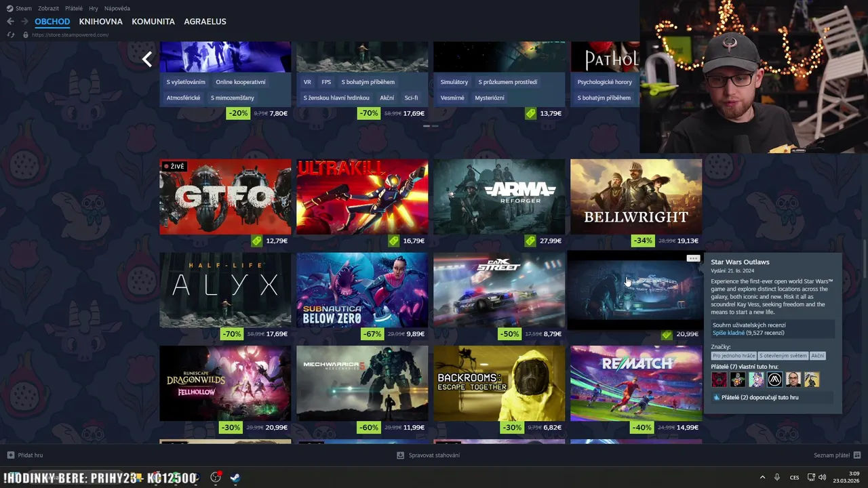Open the Steam taskbar icon
This screenshot has width=868, height=488.
point(235,477)
